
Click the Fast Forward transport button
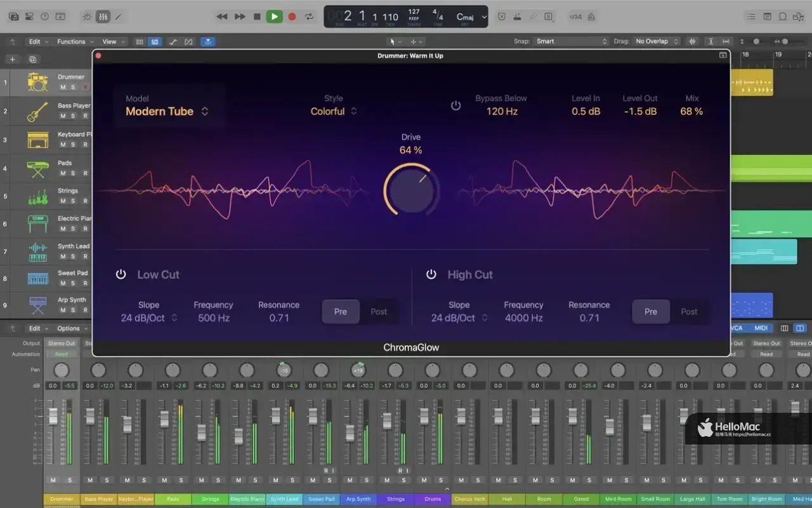240,17
